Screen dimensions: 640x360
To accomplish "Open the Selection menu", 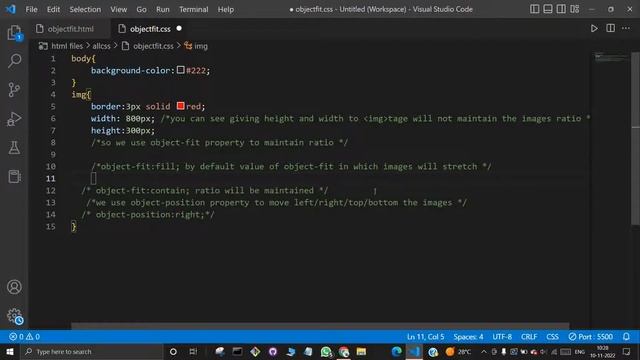I will coord(85,9).
